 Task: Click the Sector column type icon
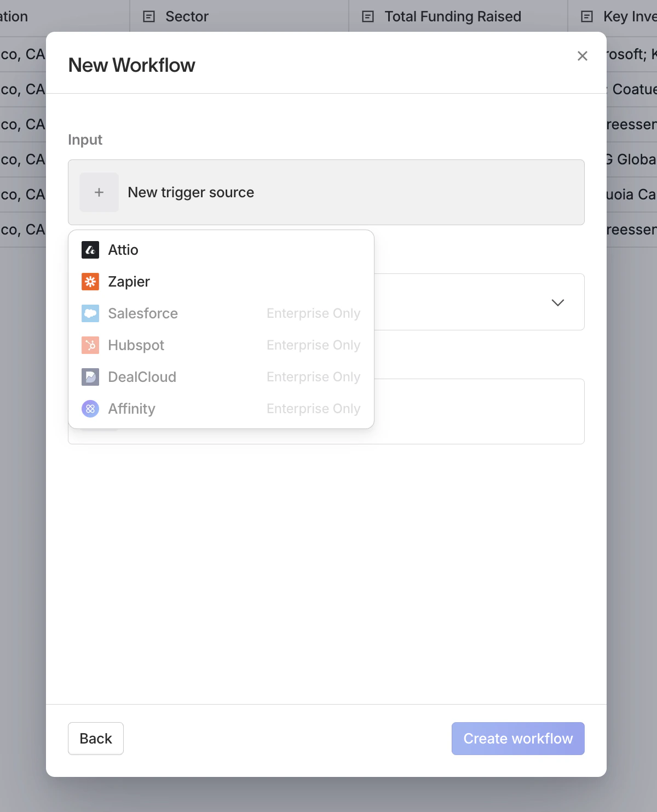click(149, 16)
